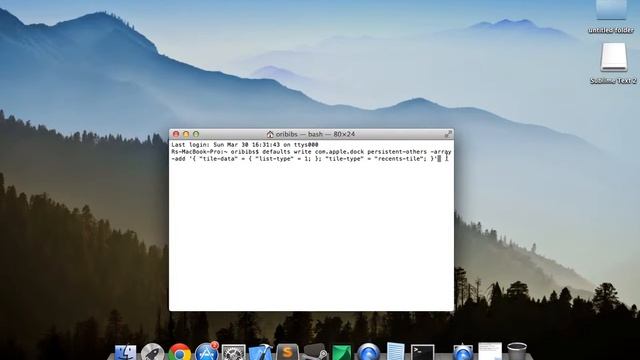
Task: Click the home proxy icon in Terminal title
Action: [x=270, y=134]
